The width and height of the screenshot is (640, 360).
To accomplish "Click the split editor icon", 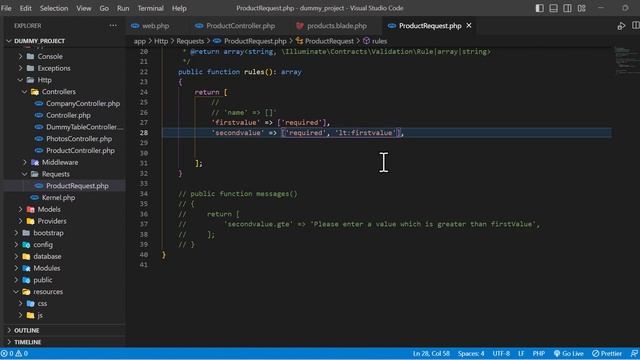I will 636,26.
